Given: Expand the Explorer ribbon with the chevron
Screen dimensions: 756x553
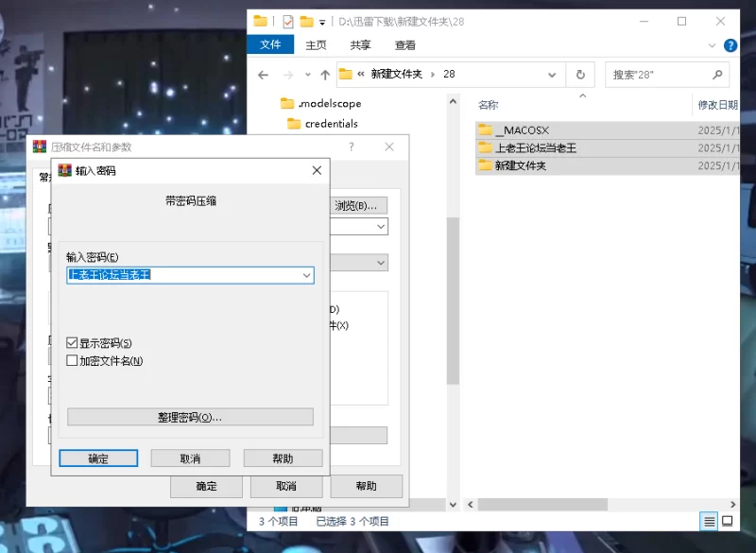Looking at the screenshot, I should [713, 45].
